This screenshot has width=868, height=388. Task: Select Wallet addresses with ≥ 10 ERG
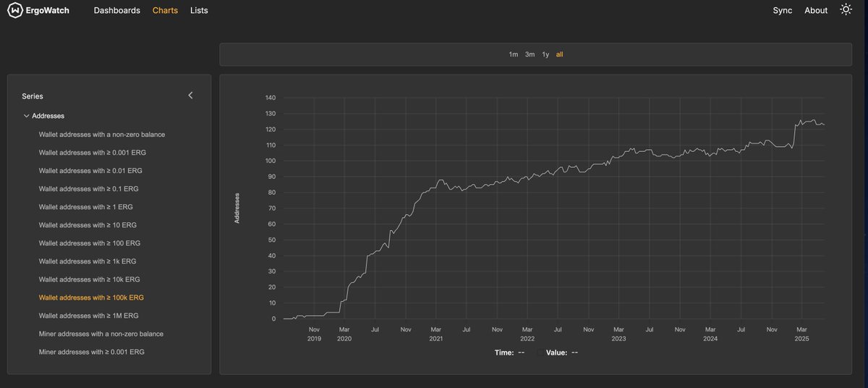(88, 225)
